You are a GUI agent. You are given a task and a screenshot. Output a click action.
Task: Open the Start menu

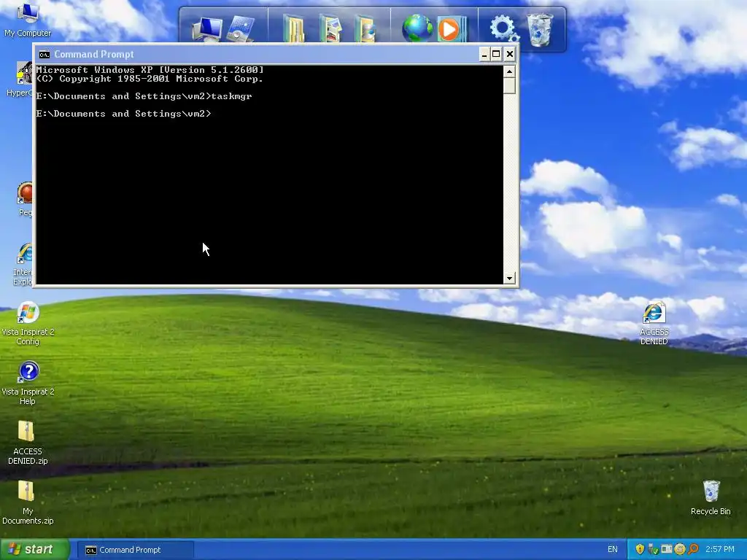pos(35,549)
